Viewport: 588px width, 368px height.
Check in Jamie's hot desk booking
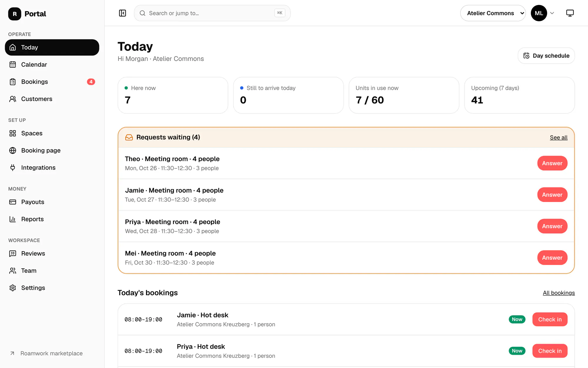(550, 319)
